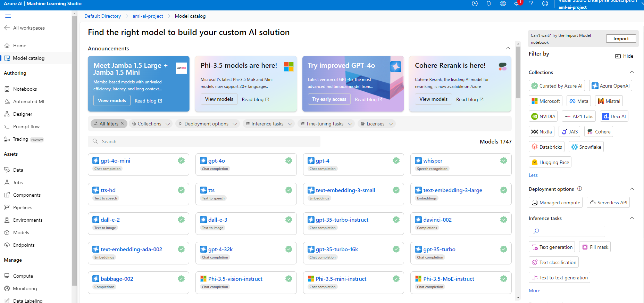Screen dimensions: 644x303
Task: Toggle the Managed compute deployment filter
Action: 555,203
